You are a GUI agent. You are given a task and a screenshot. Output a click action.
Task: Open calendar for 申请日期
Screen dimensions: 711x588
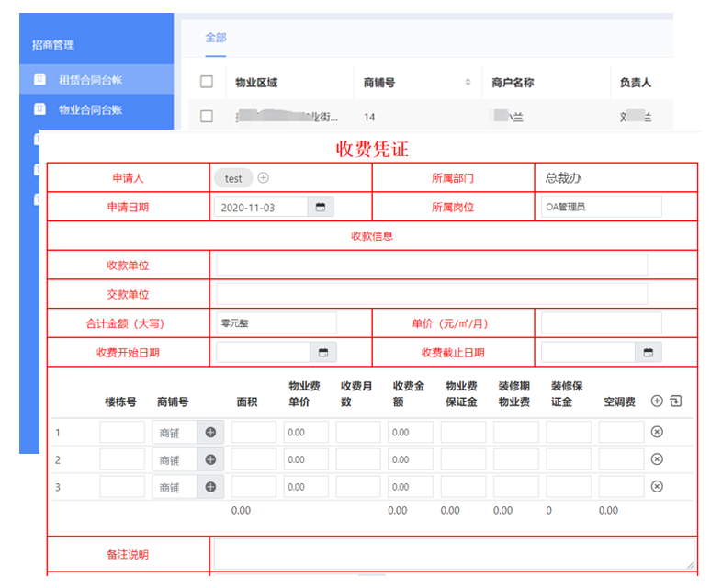321,208
